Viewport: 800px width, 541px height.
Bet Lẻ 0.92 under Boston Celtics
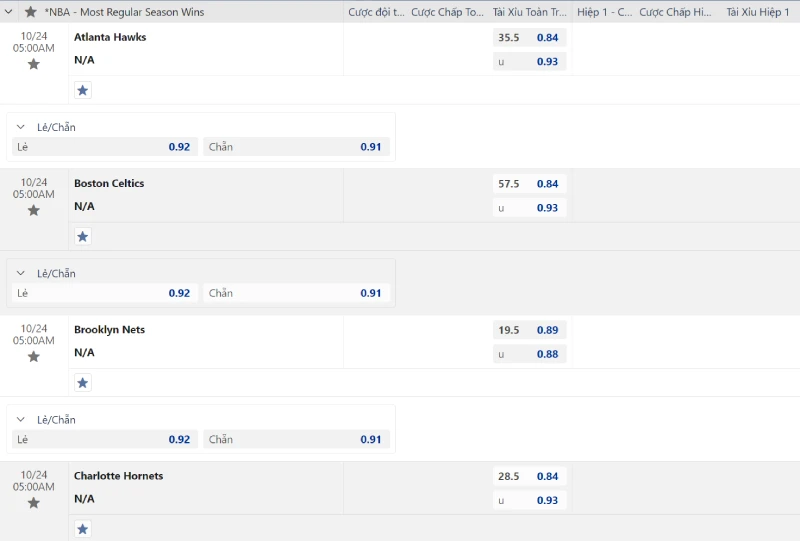[x=105, y=293]
